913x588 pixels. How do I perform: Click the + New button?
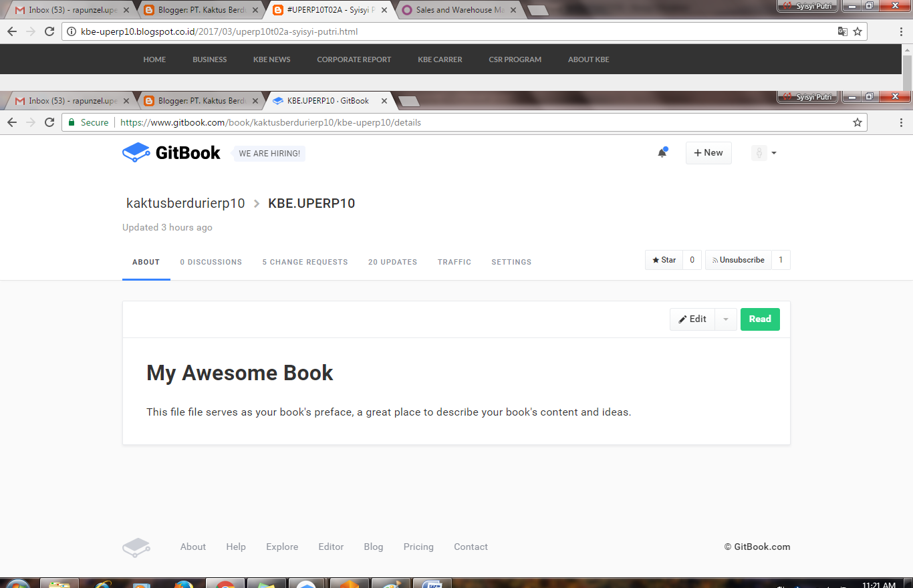(708, 153)
